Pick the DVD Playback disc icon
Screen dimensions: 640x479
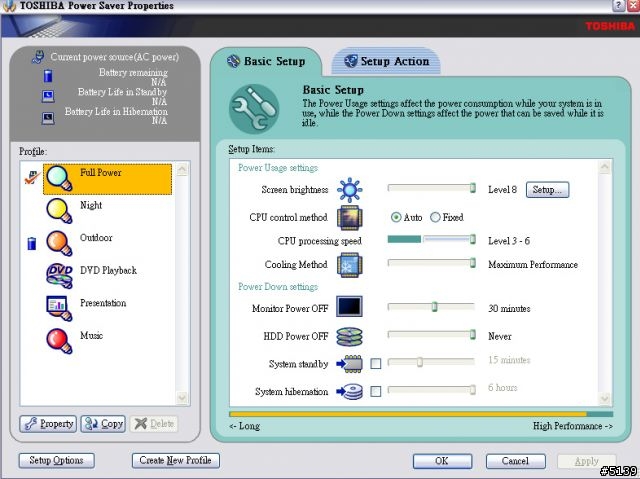coord(59,276)
